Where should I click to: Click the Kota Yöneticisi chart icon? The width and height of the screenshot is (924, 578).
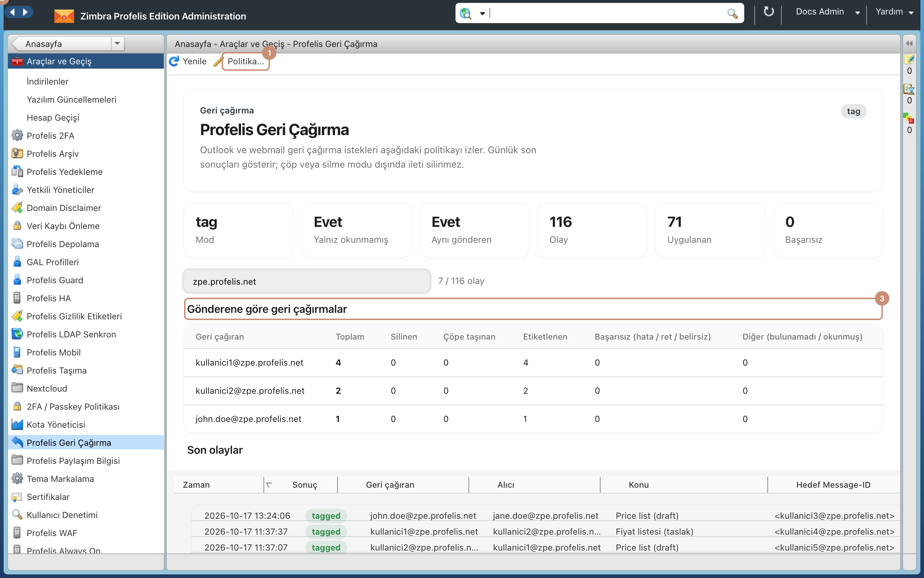pos(17,424)
